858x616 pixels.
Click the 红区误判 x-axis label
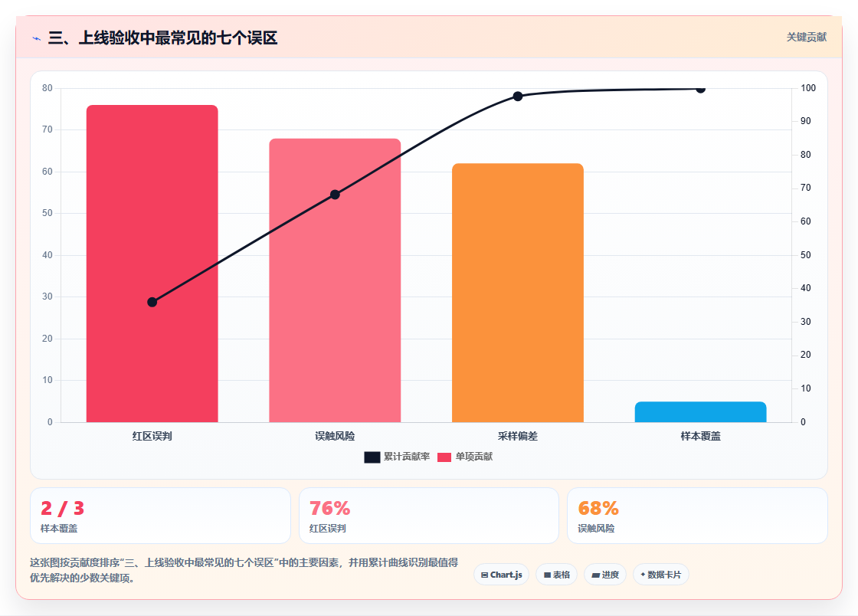152,436
